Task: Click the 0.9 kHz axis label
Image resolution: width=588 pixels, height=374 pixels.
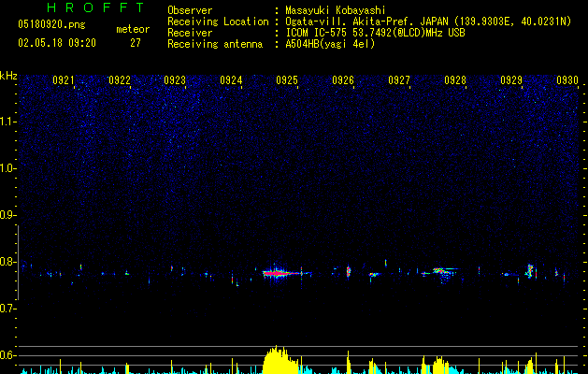Action: (8, 215)
